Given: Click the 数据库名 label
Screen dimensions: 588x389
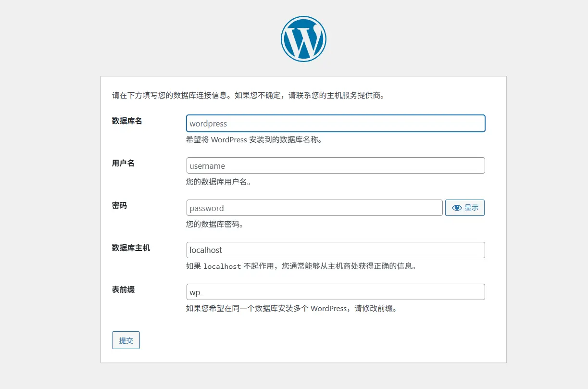Looking at the screenshot, I should click(127, 121).
